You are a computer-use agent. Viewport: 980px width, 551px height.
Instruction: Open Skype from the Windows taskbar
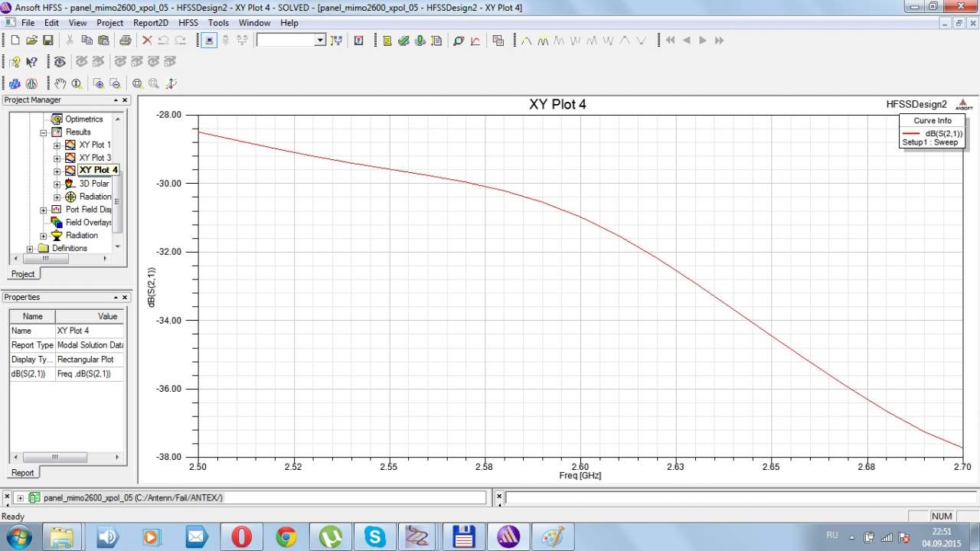(376, 536)
